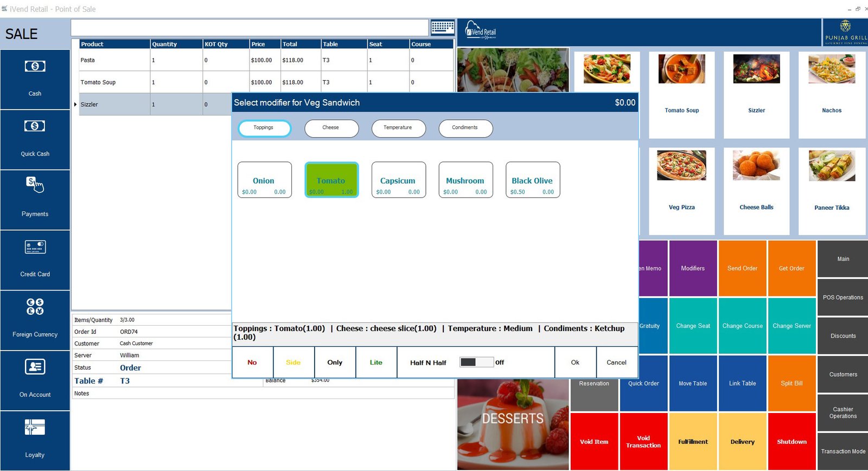Deselect the Tomato topping modifier
This screenshot has height=471, width=868.
[331, 180]
